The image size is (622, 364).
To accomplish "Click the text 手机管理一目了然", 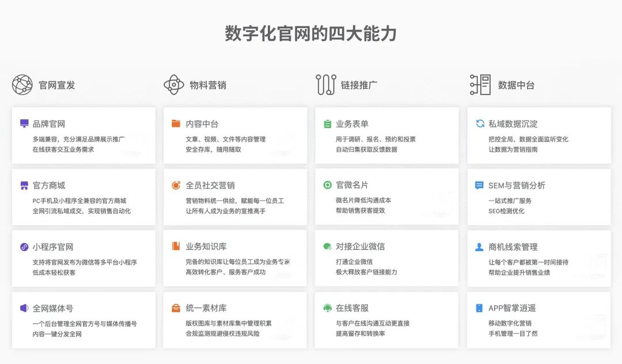I will coord(513,333).
